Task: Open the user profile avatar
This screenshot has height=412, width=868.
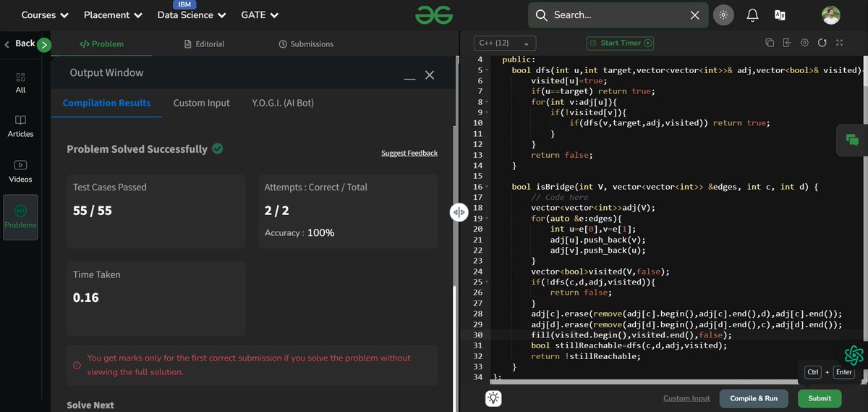Action: tap(831, 14)
